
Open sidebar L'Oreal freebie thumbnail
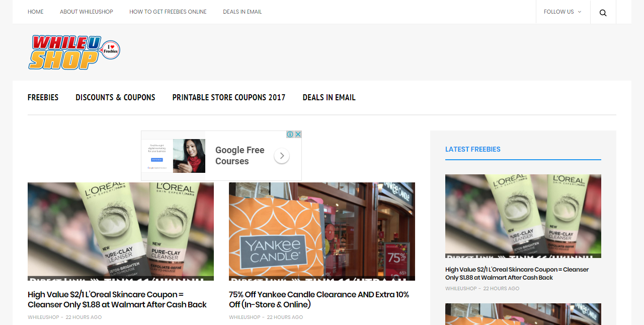(x=523, y=216)
